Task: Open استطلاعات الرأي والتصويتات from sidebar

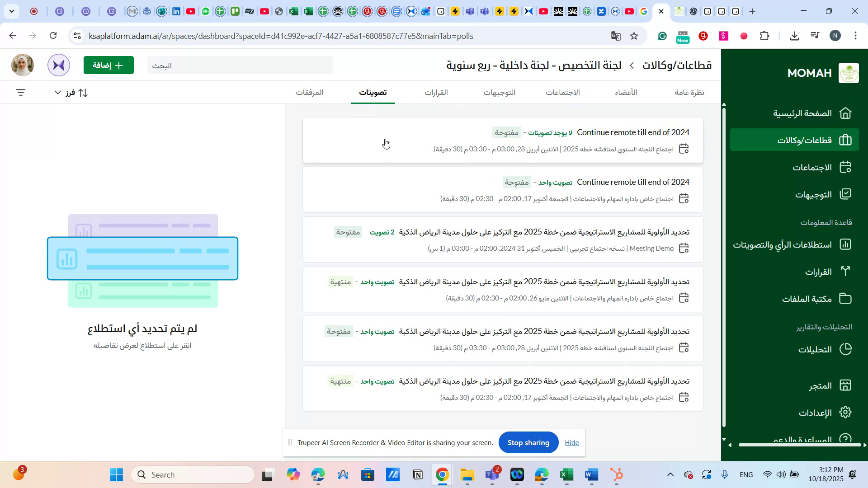Action: coord(845,244)
